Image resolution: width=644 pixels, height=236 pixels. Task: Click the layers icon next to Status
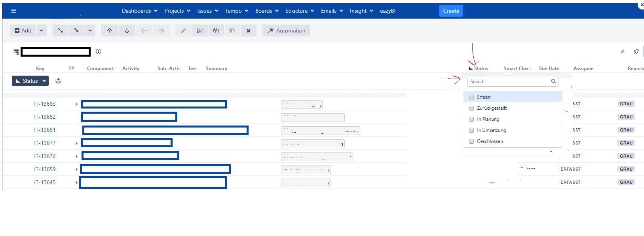point(58,81)
